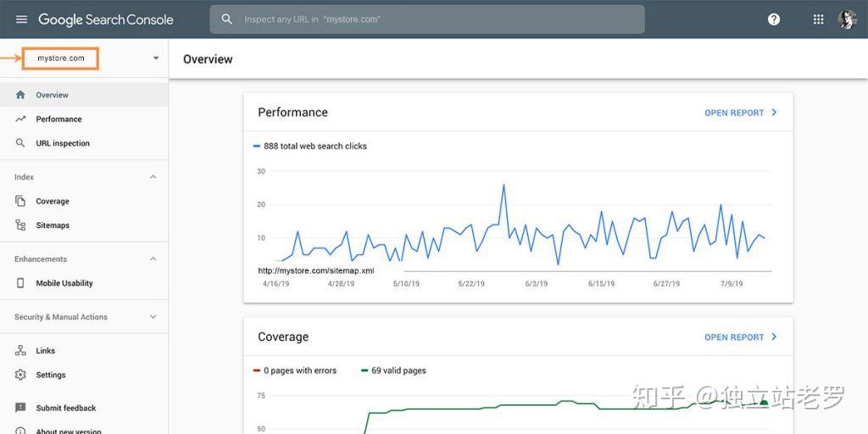Click the Coverage card title
868x434 pixels.
tap(283, 337)
